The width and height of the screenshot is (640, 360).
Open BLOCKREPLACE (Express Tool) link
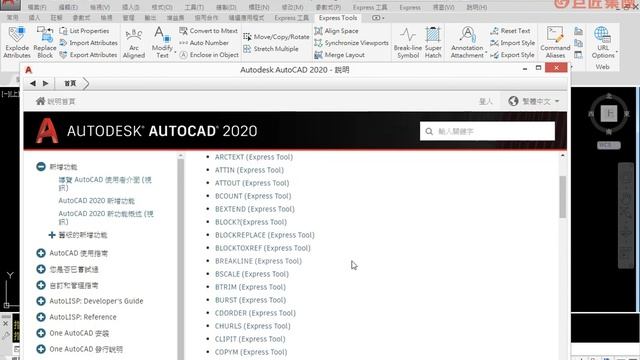coord(264,235)
